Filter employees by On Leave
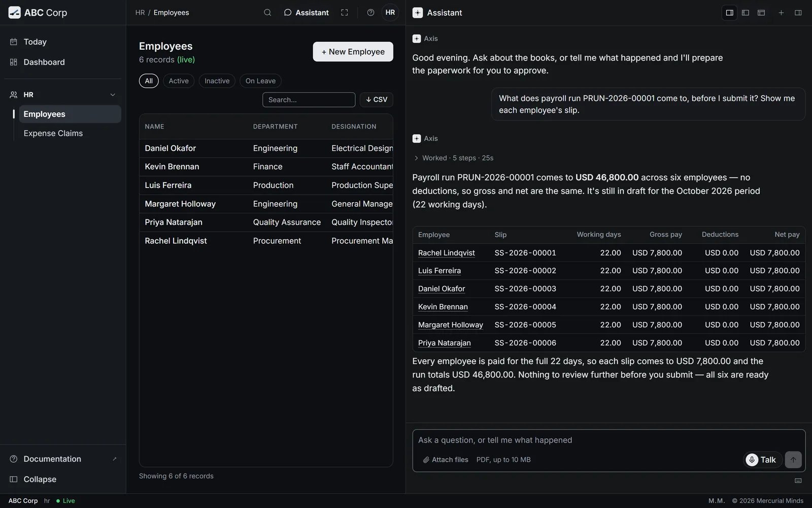This screenshot has height=508, width=812. tap(260, 81)
